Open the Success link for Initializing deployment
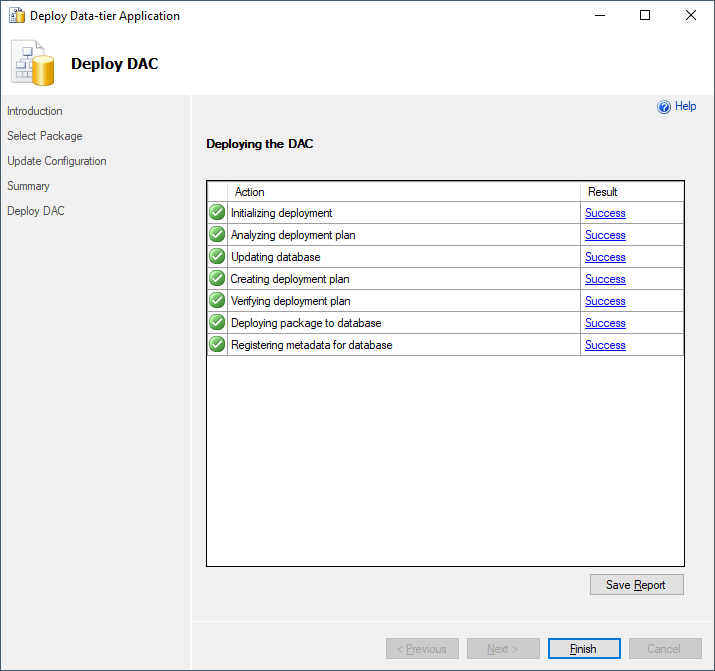This screenshot has width=715, height=671. (x=605, y=213)
